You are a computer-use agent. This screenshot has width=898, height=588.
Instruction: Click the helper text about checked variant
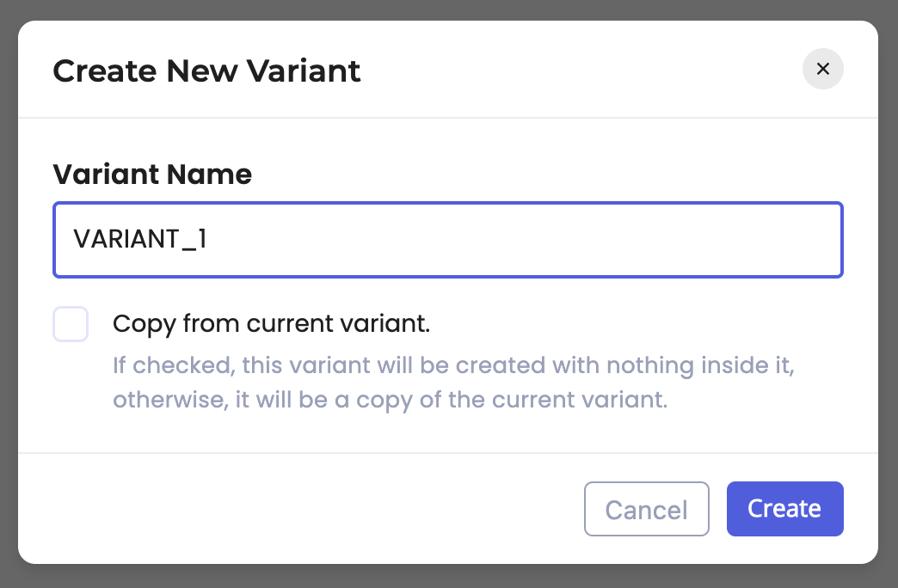tap(453, 383)
